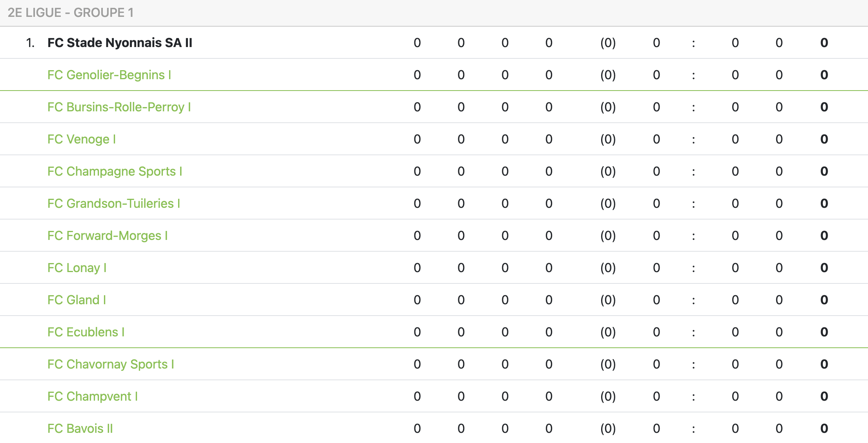The width and height of the screenshot is (868, 443).
Task: Select the goal ratio colon in FC Lonay row
Action: (693, 268)
